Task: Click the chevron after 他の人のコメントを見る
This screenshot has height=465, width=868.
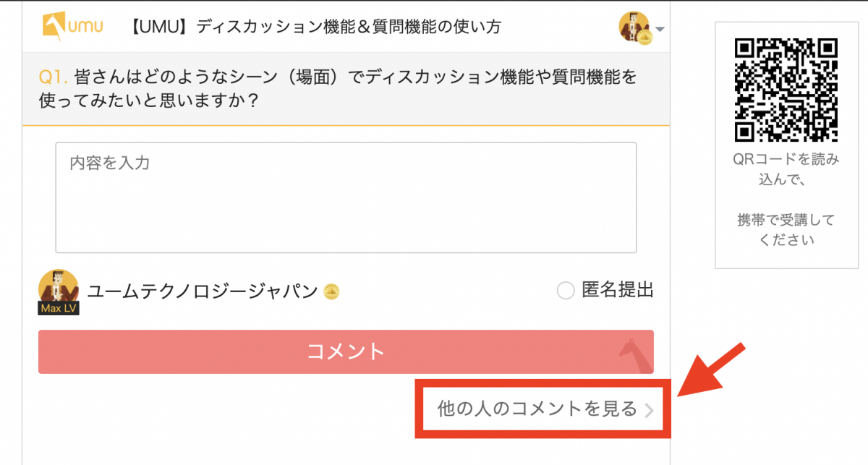Action: click(650, 411)
